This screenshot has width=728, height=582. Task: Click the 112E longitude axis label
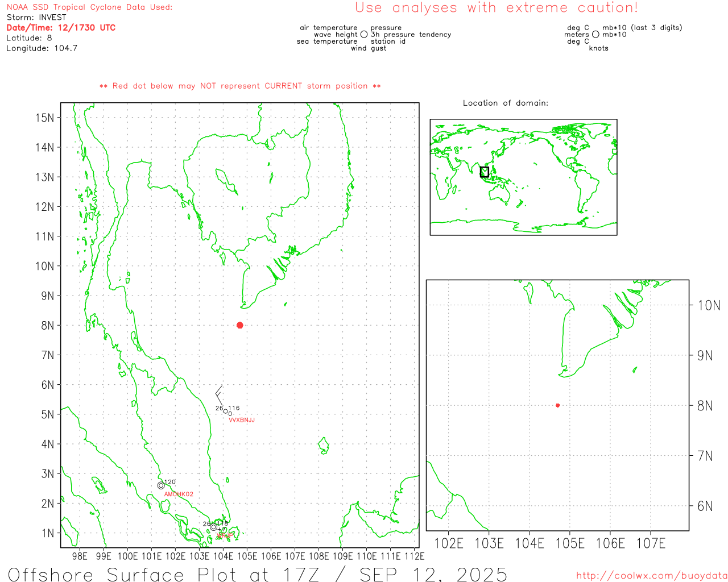tap(415, 556)
